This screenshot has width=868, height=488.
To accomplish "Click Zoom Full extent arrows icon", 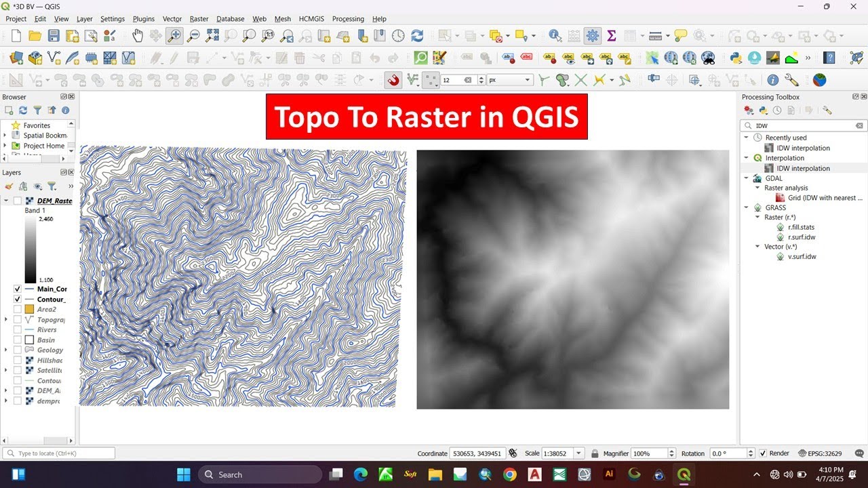I will [212, 35].
